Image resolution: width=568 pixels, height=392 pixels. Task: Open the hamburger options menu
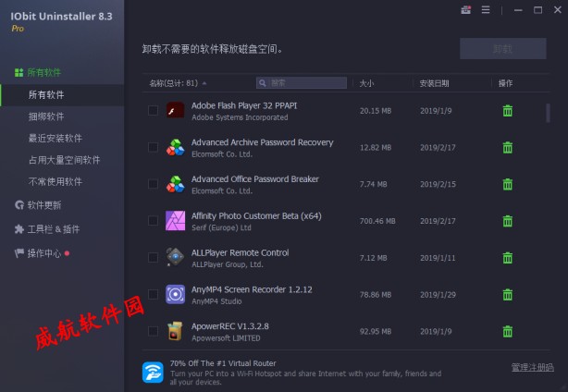coord(486,10)
